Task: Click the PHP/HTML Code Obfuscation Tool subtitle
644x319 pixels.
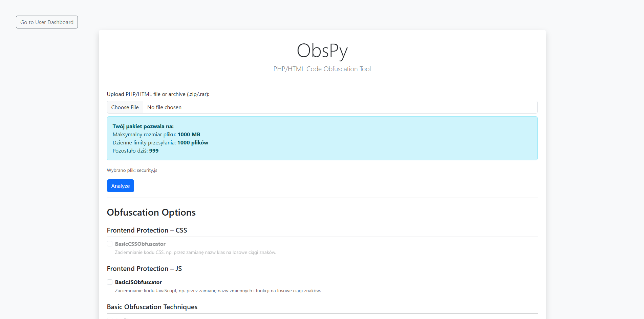Action: click(x=322, y=69)
